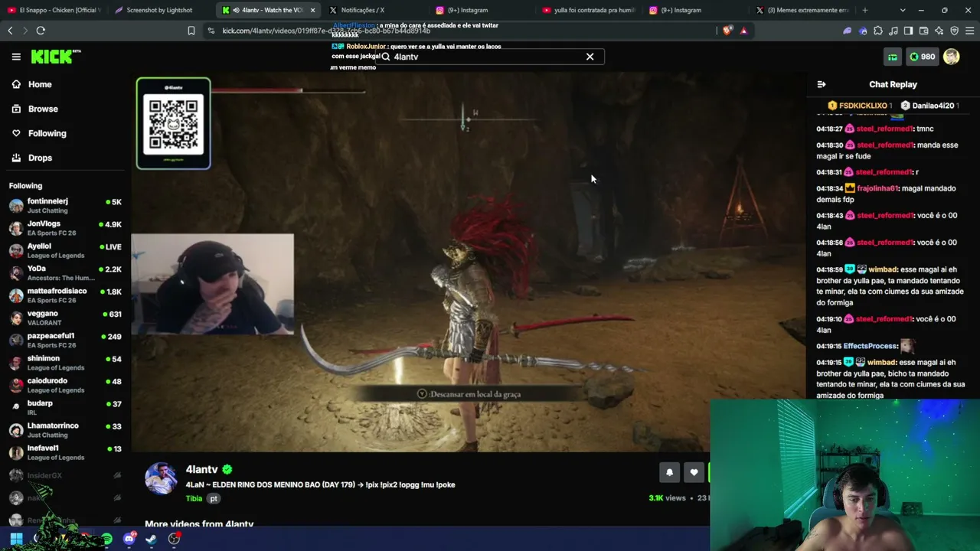This screenshot has height=551, width=980.
Task: Switch to the YouTube yulla tab
Action: [588, 10]
